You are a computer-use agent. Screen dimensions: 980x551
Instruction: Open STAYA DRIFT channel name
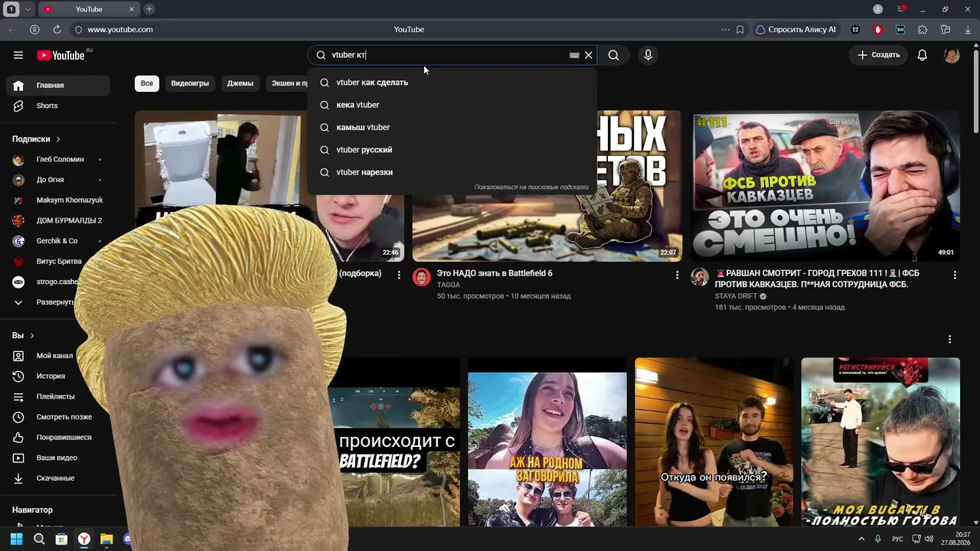click(x=736, y=296)
